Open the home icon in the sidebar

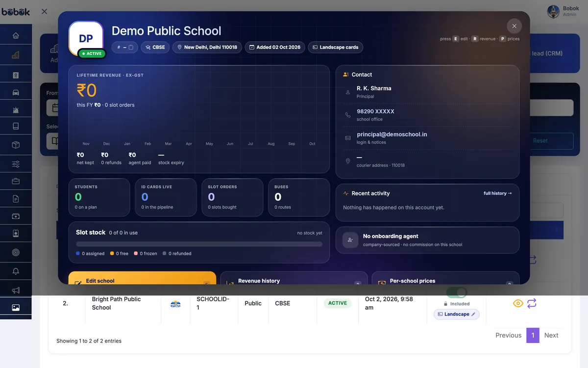tap(16, 35)
